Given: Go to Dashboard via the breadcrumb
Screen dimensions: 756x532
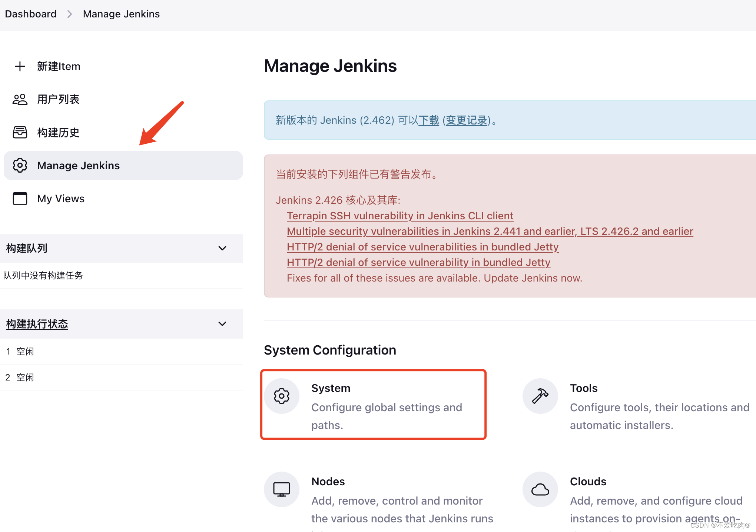Looking at the screenshot, I should tap(31, 14).
